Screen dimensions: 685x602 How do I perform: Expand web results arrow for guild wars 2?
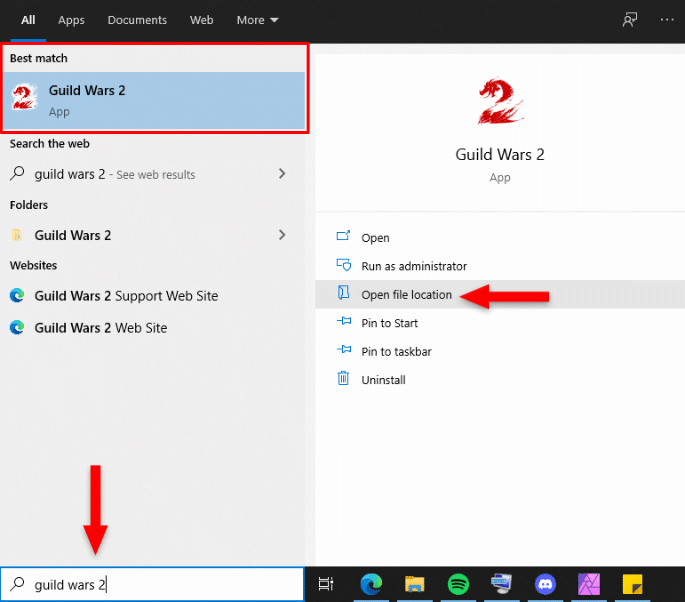click(282, 174)
